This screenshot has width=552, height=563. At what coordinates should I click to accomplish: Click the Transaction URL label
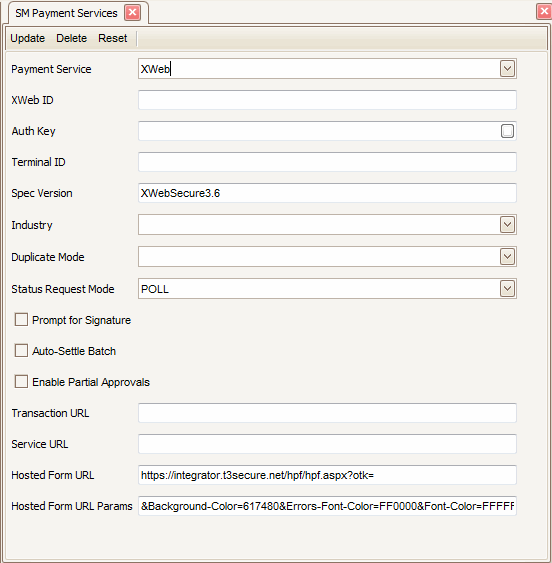[50, 413]
